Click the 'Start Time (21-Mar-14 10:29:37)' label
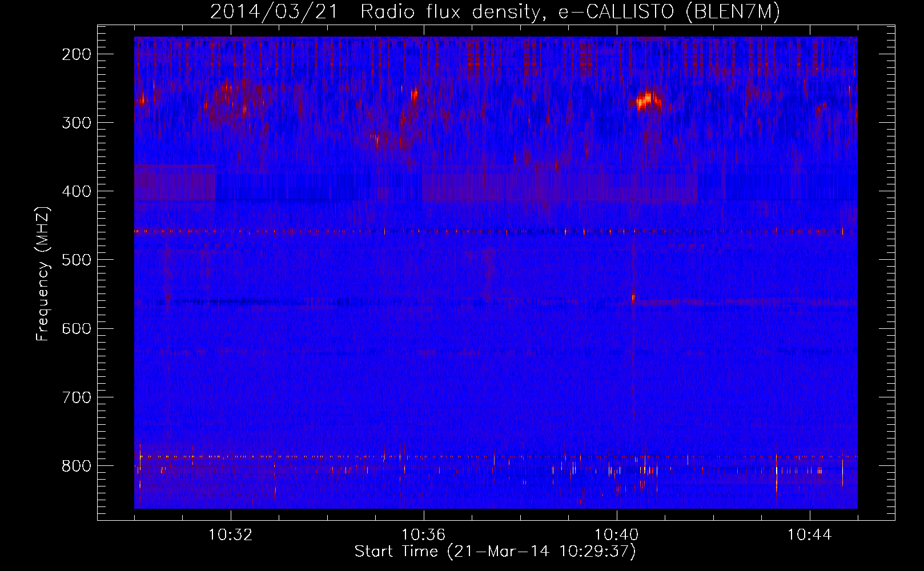Image resolution: width=924 pixels, height=571 pixels. tap(495, 552)
